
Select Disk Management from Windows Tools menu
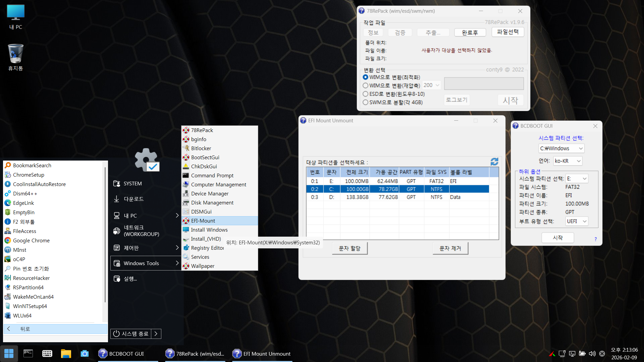pyautogui.click(x=212, y=202)
